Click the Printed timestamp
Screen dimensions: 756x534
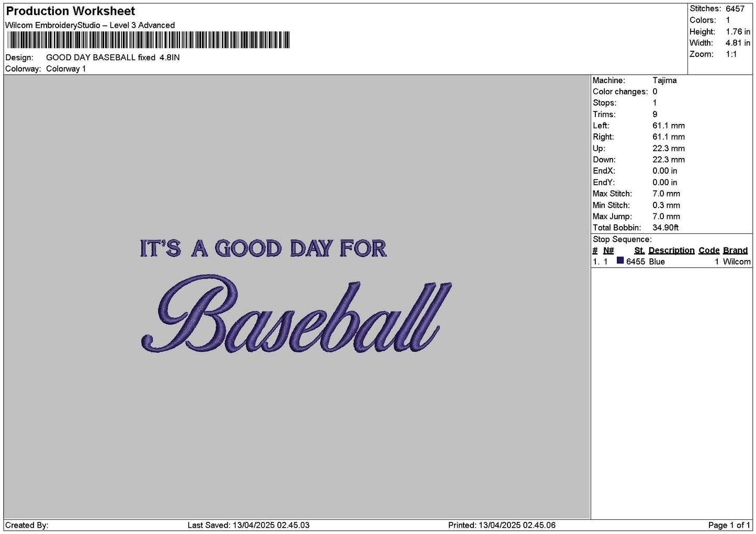pyautogui.click(x=502, y=525)
